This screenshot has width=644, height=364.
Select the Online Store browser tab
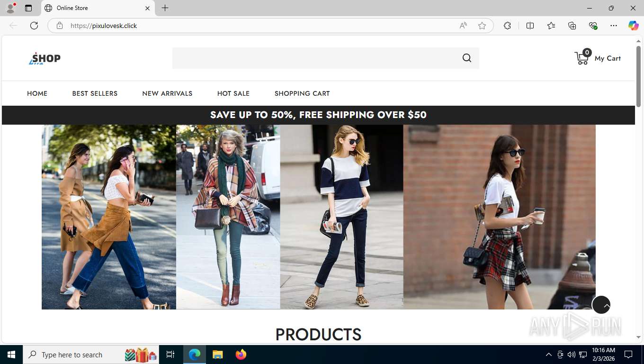(98, 8)
